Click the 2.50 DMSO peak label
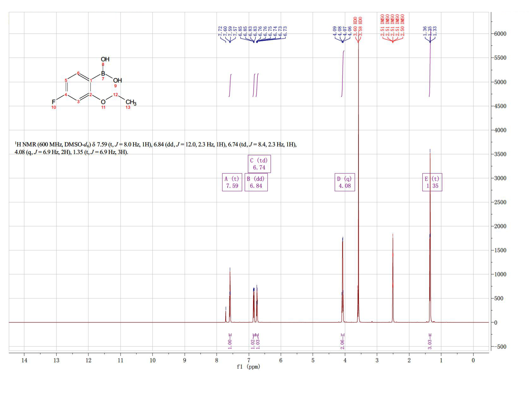 click(x=402, y=25)
